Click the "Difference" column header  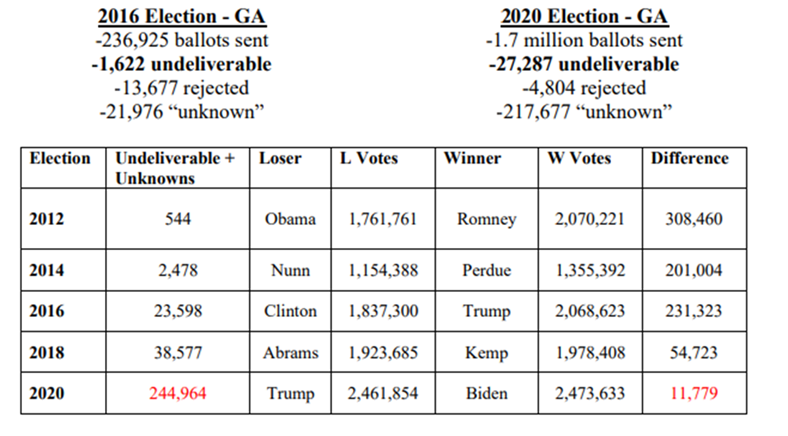[690, 158]
